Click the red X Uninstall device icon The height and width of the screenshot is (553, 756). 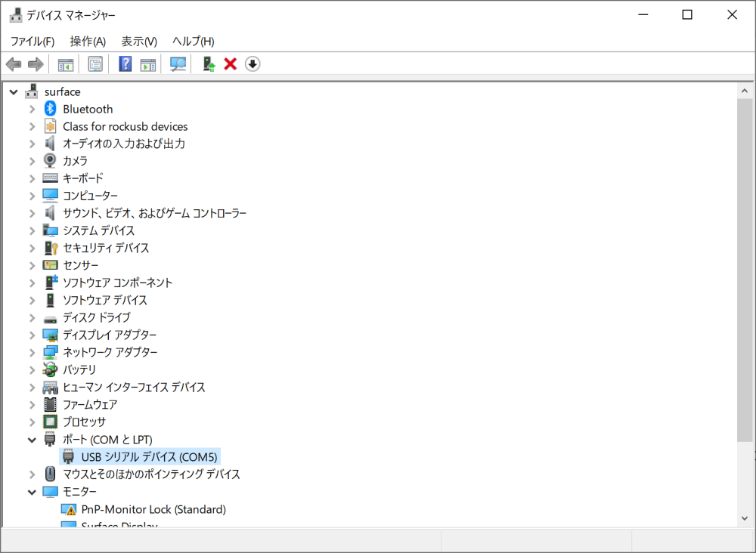tap(230, 63)
